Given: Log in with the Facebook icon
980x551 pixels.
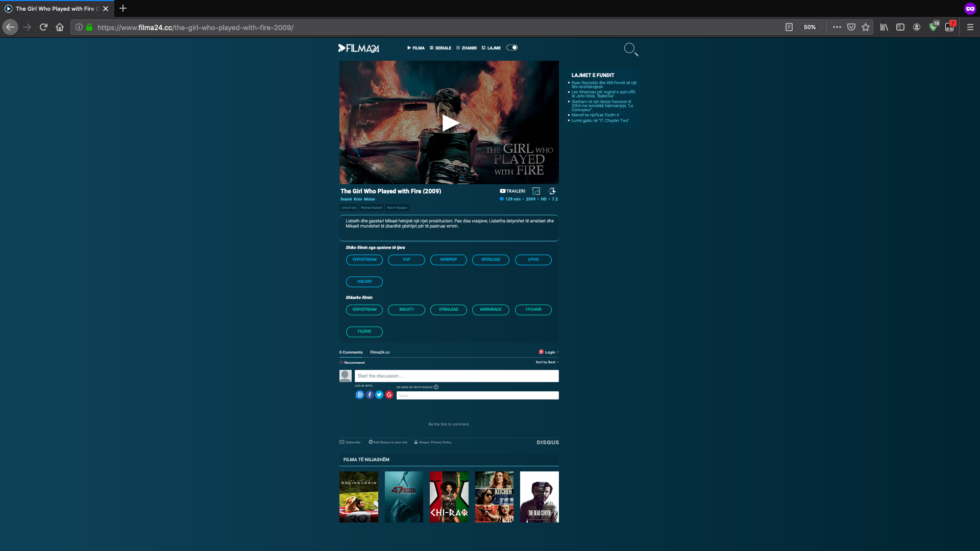Looking at the screenshot, I should point(369,394).
